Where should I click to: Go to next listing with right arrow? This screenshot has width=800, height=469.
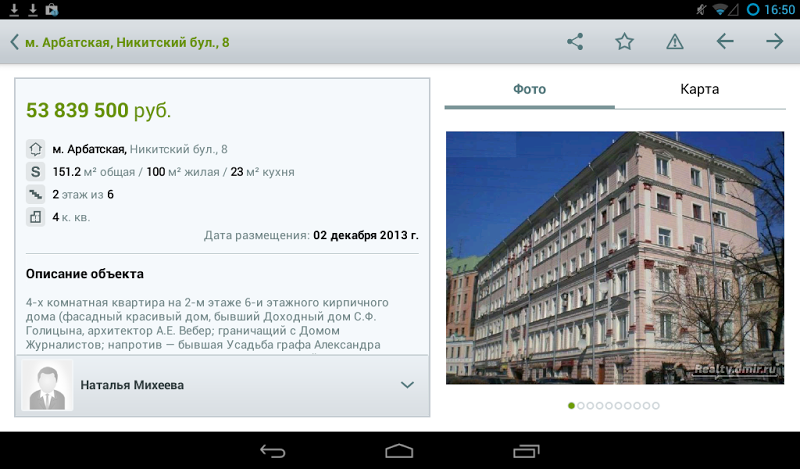[x=774, y=41]
